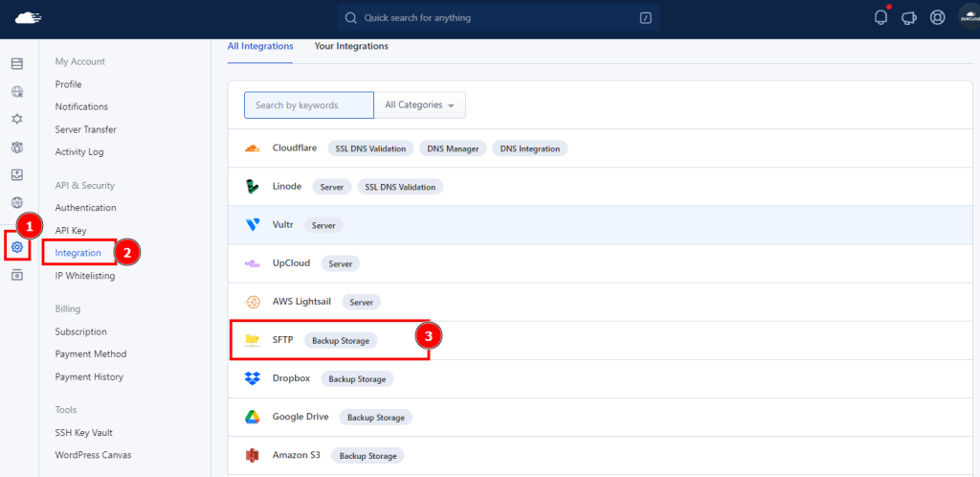This screenshot has width=980, height=477.
Task: Open the help lifebuoy icon
Action: coord(938,17)
